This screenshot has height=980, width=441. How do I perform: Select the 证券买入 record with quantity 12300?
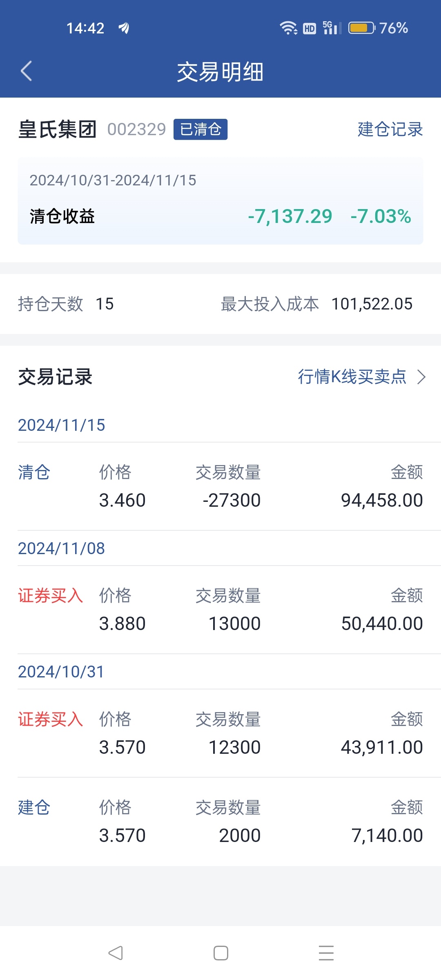220,733
